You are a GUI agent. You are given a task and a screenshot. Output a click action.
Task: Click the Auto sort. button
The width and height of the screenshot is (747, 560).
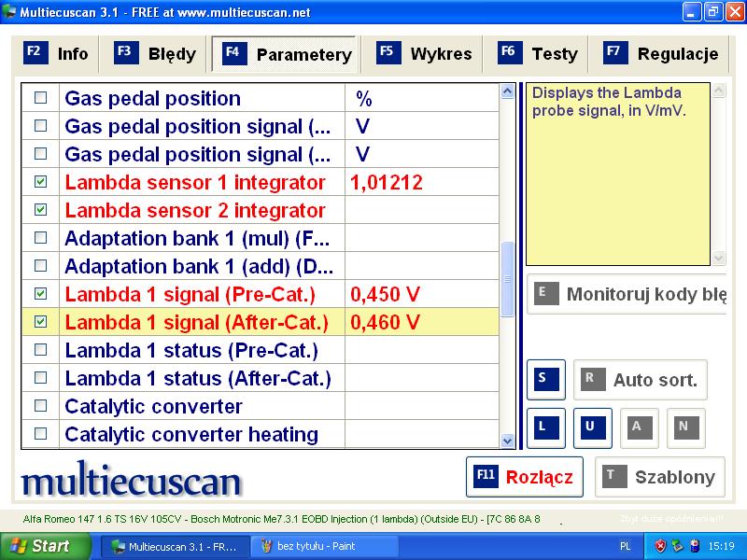pyautogui.click(x=640, y=380)
